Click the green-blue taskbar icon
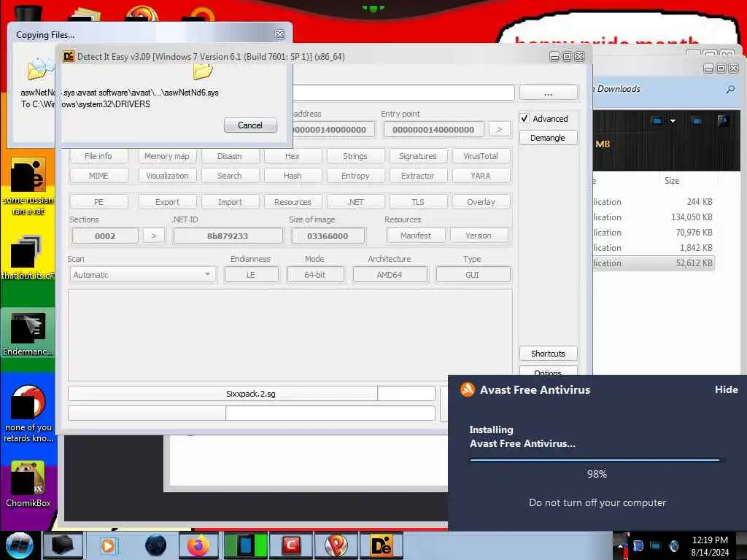This screenshot has width=747, height=560. (246, 545)
